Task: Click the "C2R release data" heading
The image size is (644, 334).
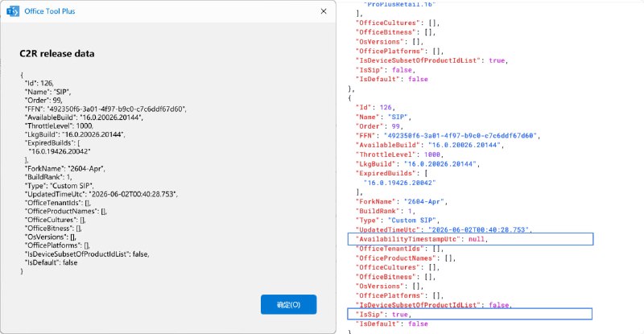Action: click(x=57, y=53)
